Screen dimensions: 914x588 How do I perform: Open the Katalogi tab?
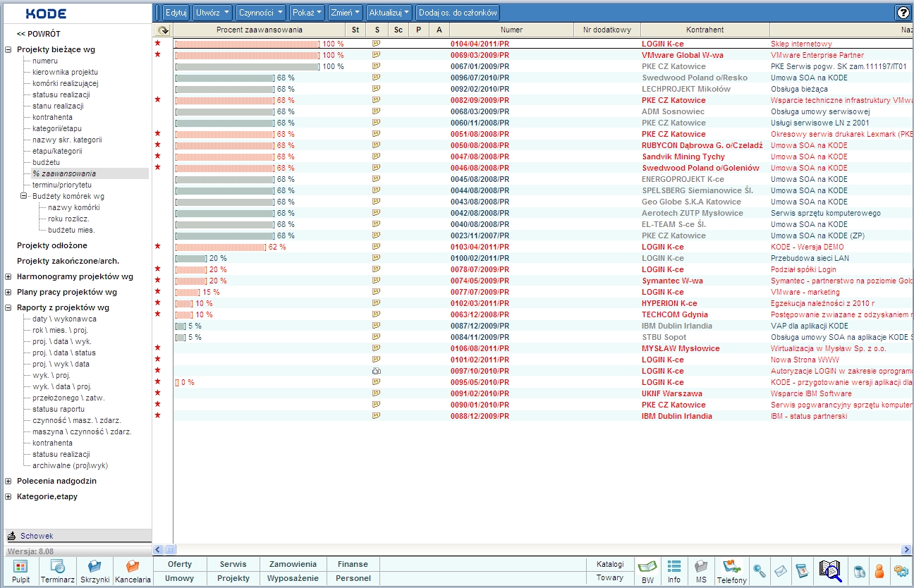coord(610,564)
